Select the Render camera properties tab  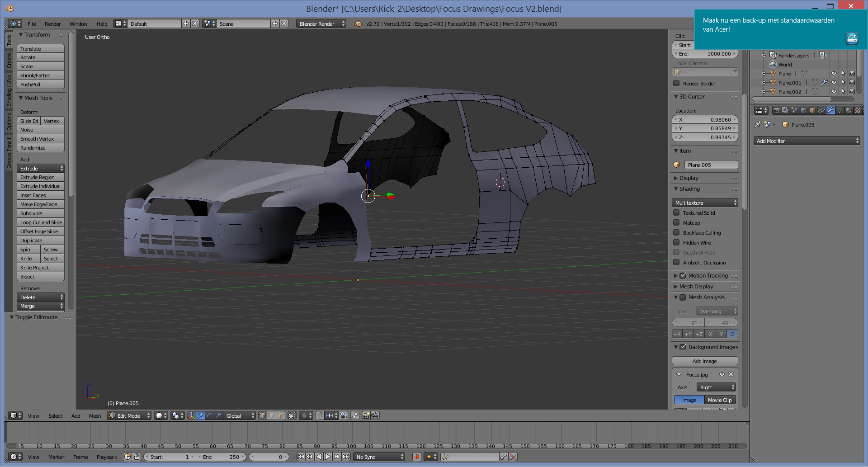[776, 110]
